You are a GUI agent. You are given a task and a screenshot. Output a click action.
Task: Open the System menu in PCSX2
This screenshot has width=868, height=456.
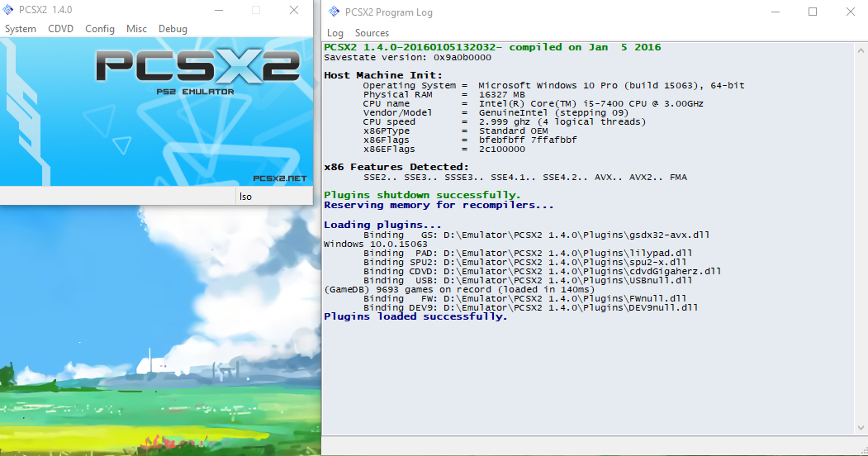click(21, 29)
